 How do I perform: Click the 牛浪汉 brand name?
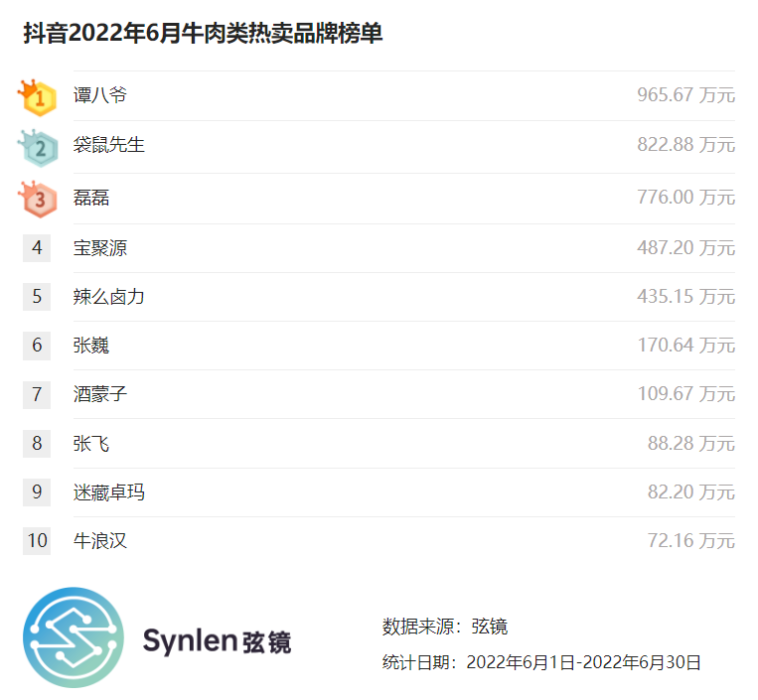(x=100, y=540)
